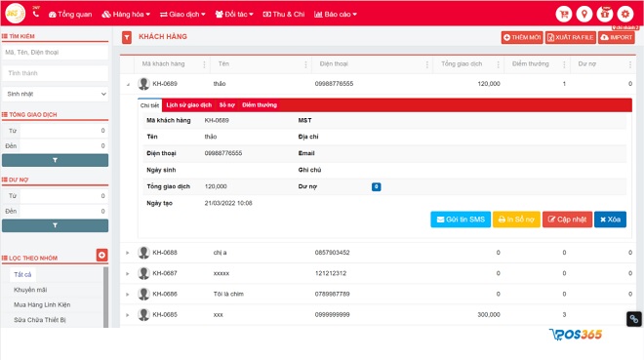Select Tất cả group filter
This screenshot has height=360, width=644.
tap(22, 274)
